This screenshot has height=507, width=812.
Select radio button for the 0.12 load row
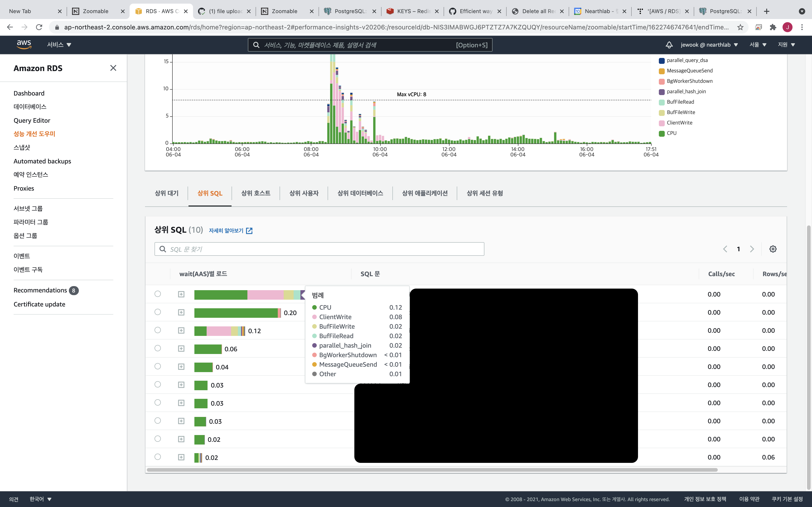tap(158, 330)
